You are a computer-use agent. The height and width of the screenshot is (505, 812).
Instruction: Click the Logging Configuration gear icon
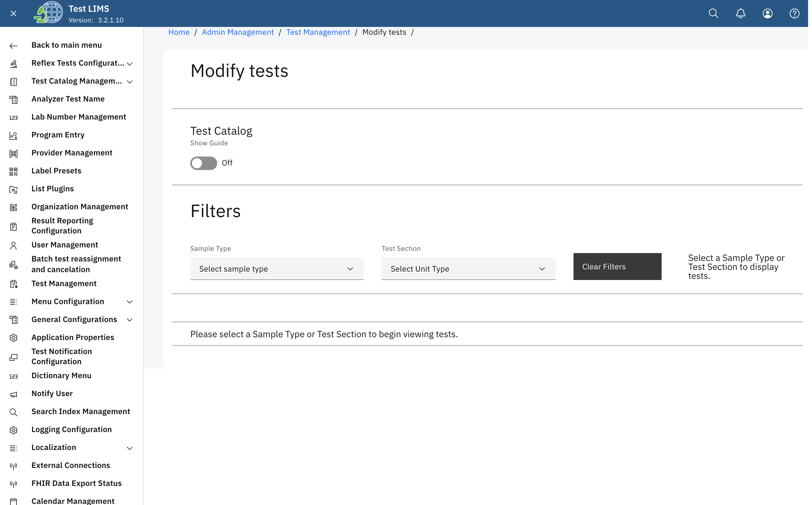(x=13, y=430)
